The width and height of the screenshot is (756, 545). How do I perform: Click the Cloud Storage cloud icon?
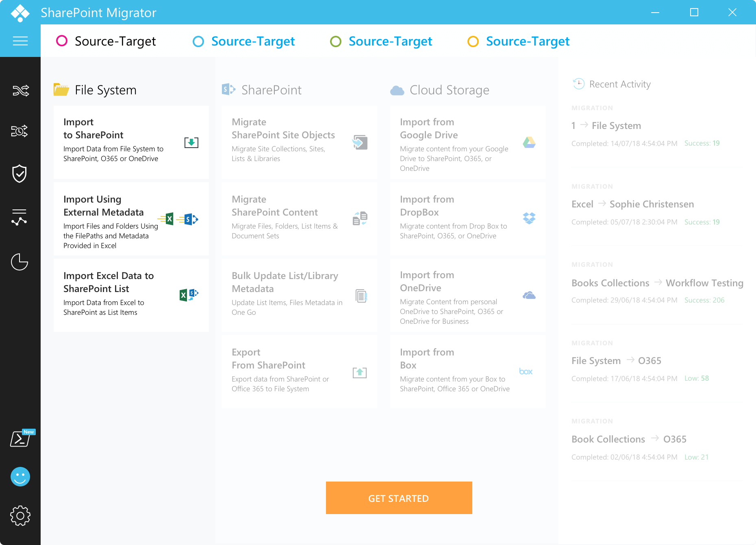coord(397,90)
